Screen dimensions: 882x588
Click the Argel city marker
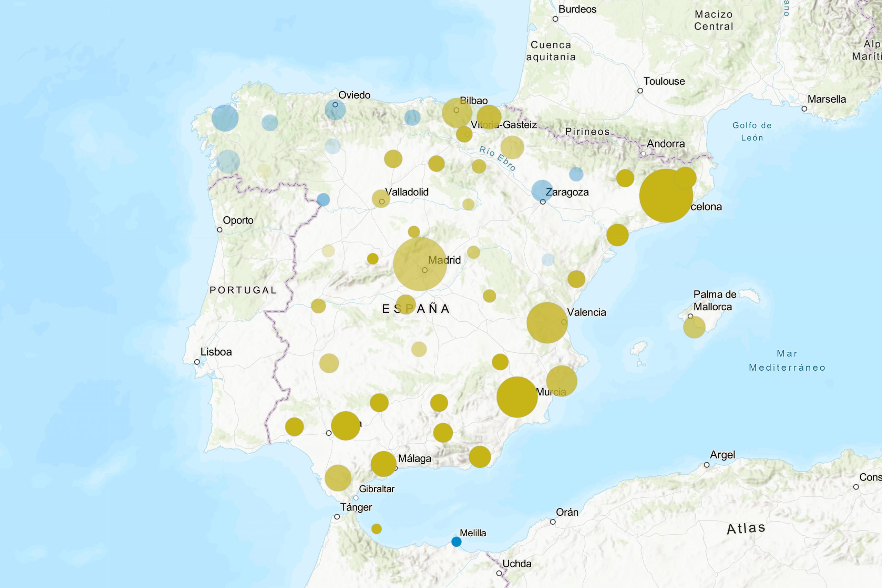coord(707,465)
